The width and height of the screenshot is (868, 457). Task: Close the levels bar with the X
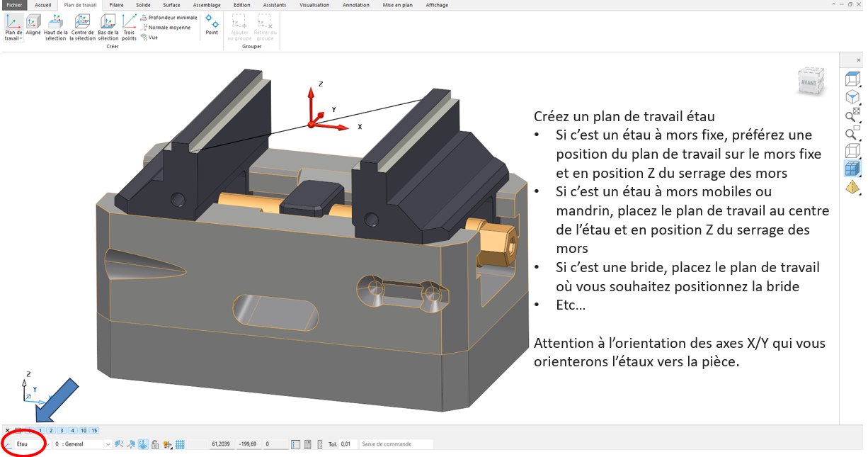7,430
